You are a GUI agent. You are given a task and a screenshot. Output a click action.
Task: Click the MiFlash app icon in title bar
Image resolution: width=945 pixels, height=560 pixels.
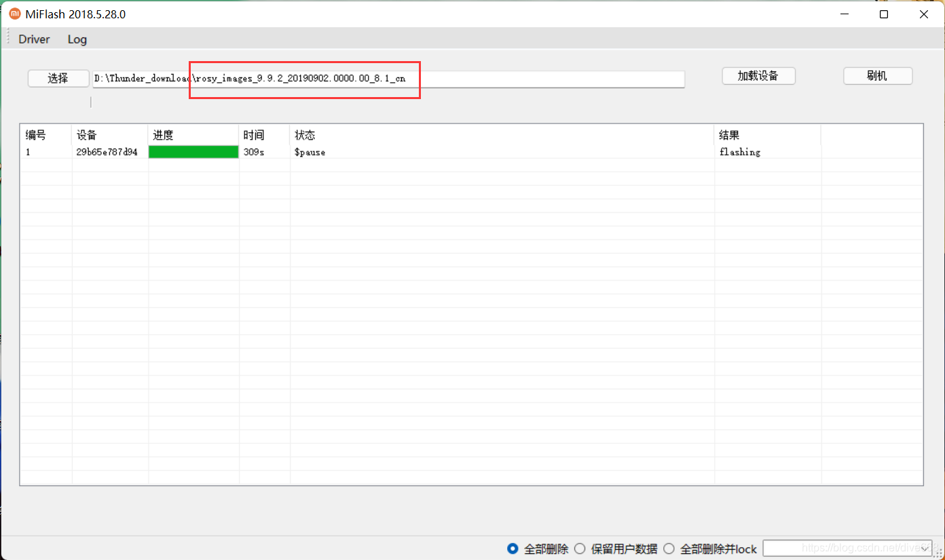tap(14, 14)
